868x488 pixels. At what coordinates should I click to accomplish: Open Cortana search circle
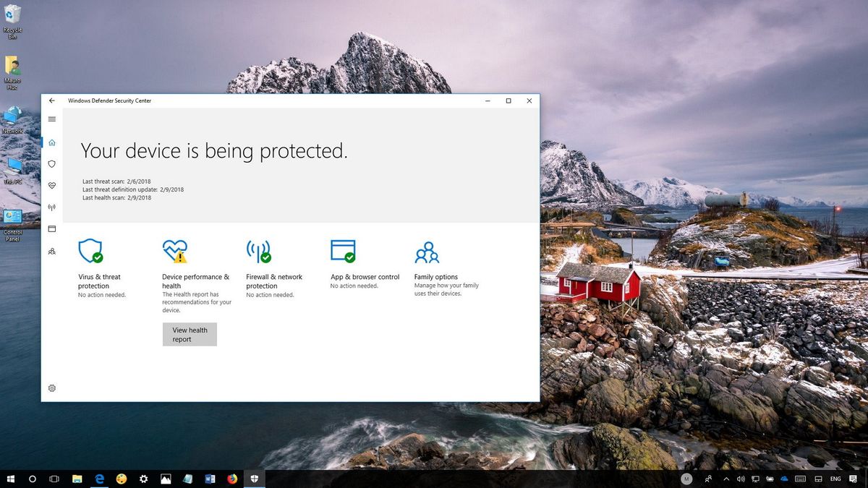pos(33,479)
